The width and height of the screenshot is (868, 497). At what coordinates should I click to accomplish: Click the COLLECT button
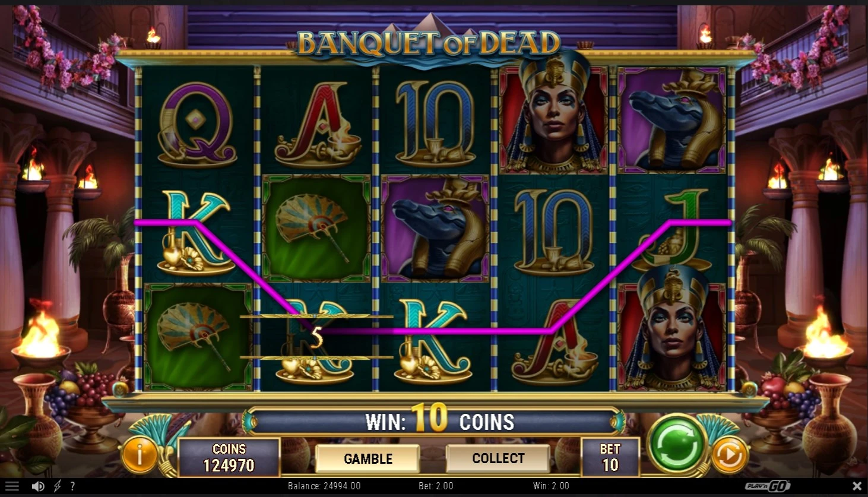point(498,458)
